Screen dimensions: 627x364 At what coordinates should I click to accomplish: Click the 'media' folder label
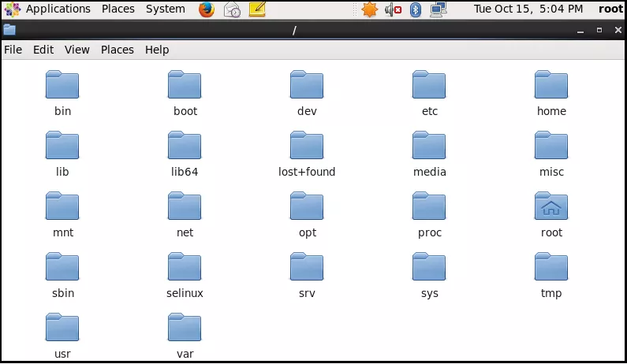coord(430,172)
